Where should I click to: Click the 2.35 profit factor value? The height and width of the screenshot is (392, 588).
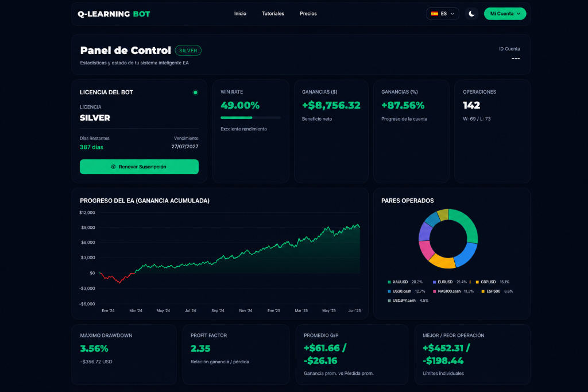[200, 348]
